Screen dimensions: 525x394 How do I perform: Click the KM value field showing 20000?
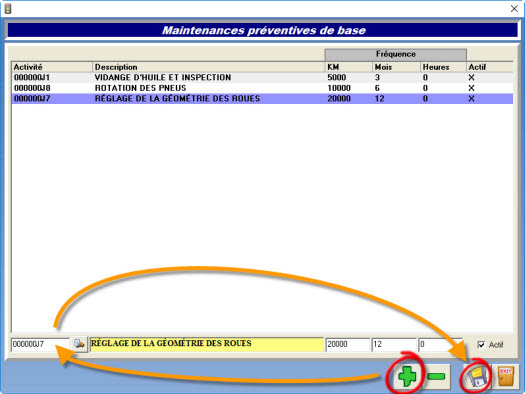click(347, 344)
